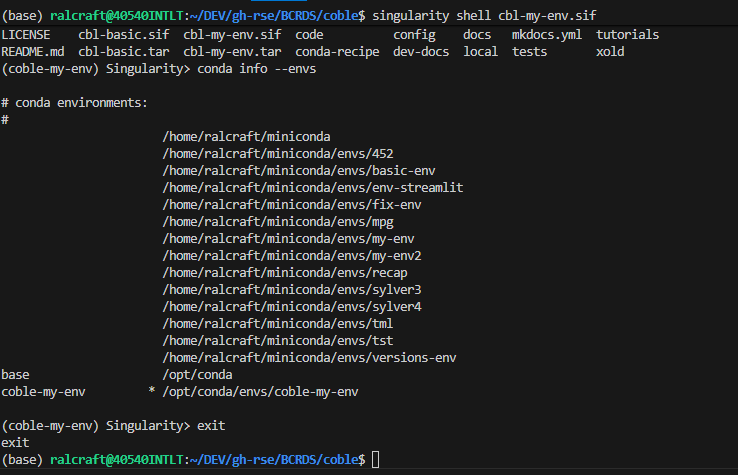This screenshot has width=738, height=475.
Task: Click the 'local' directory name
Action: click(x=480, y=52)
